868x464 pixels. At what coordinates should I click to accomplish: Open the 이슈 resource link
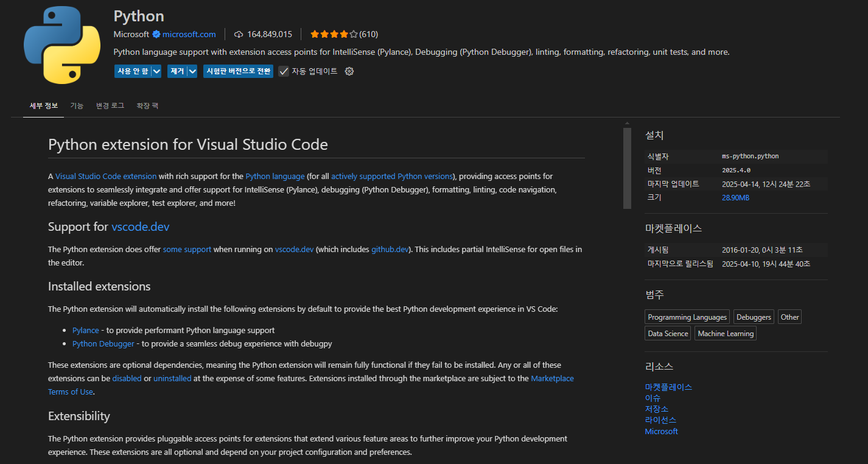pyautogui.click(x=653, y=398)
